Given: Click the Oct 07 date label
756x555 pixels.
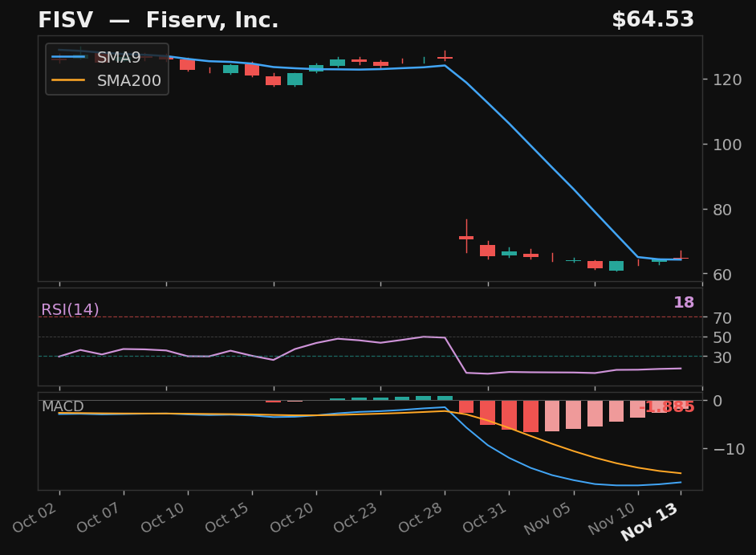Looking at the screenshot, I should 100,517.
